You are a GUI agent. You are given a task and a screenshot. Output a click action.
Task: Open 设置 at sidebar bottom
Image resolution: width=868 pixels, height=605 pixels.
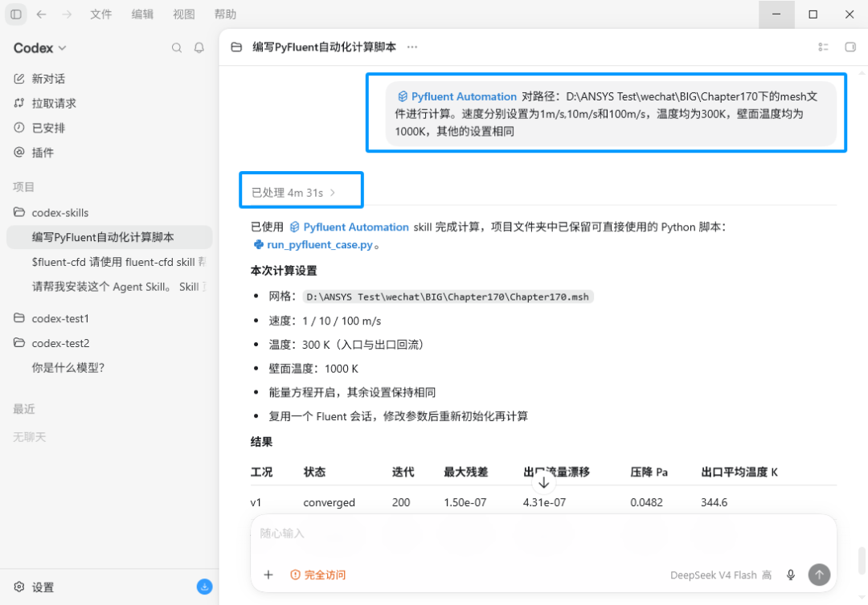tap(33, 587)
